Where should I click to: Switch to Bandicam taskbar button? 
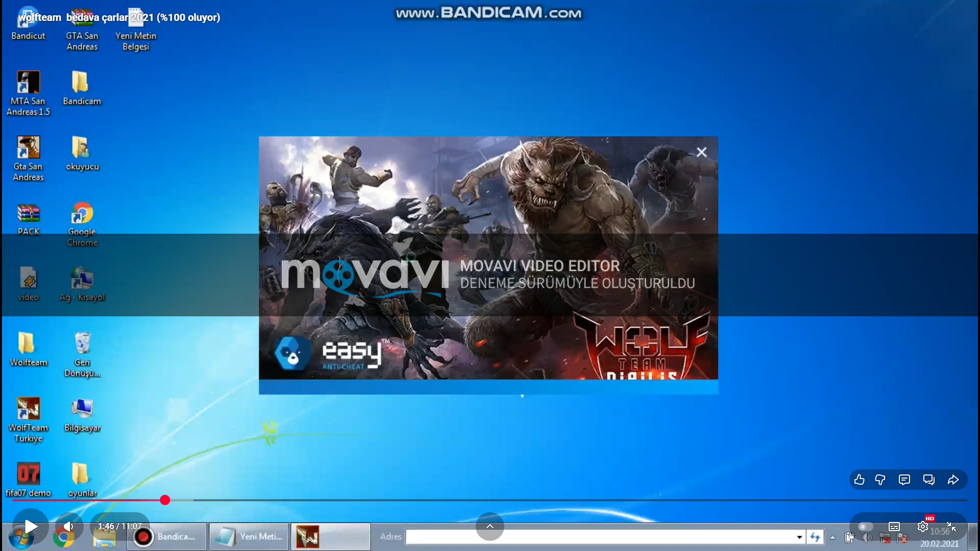coord(167,537)
